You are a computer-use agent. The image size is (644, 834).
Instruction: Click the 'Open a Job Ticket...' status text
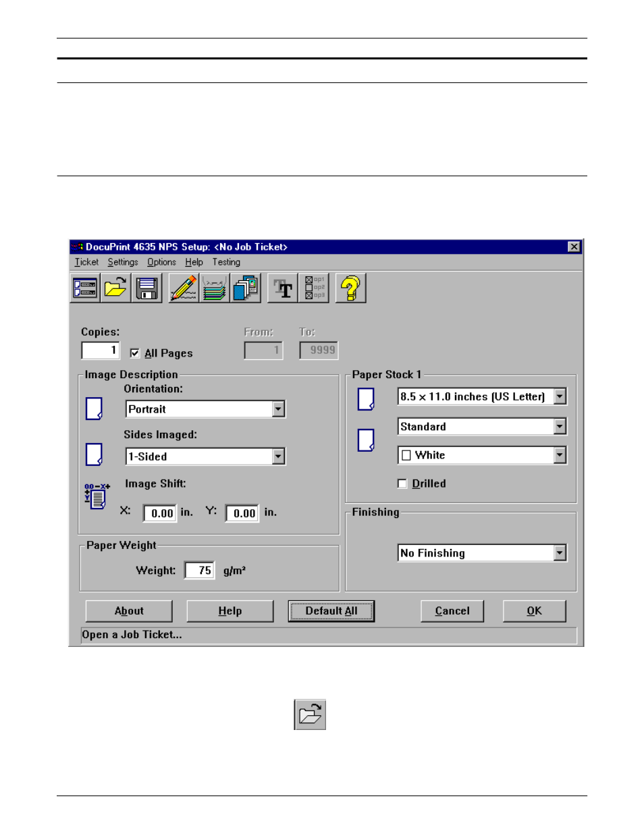[132, 635]
